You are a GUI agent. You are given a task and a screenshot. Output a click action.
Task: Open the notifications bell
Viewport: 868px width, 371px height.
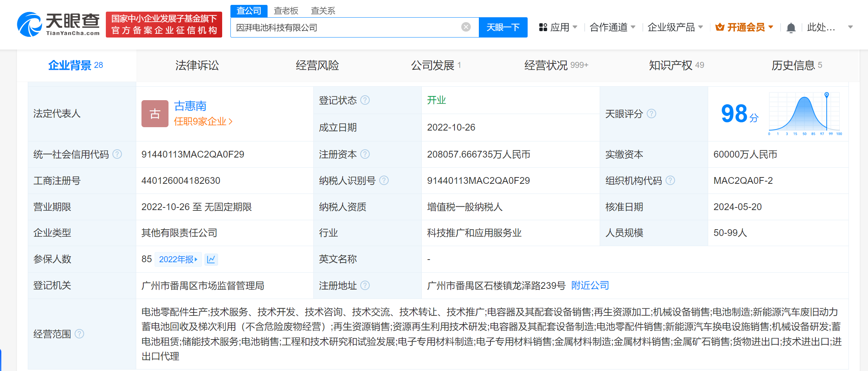pyautogui.click(x=791, y=27)
